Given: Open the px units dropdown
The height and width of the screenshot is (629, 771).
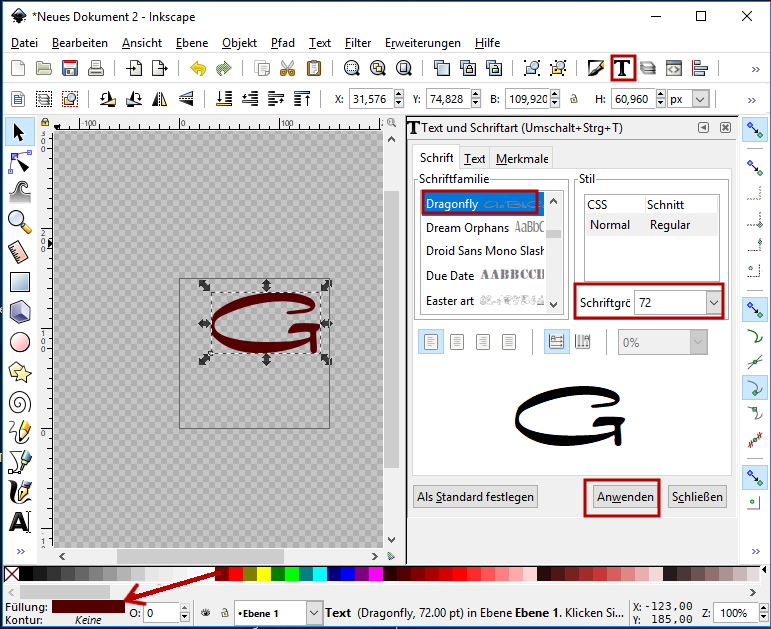Looking at the screenshot, I should [700, 99].
